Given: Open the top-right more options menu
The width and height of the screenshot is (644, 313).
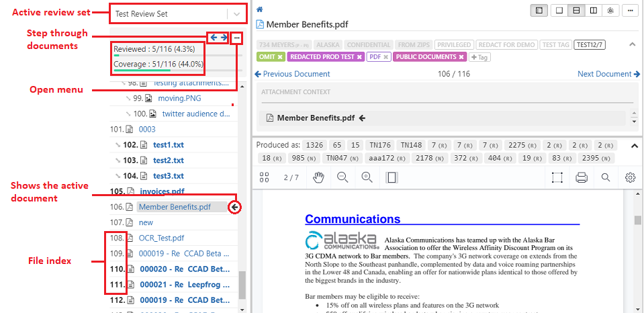Looking at the screenshot, I should 630,11.
